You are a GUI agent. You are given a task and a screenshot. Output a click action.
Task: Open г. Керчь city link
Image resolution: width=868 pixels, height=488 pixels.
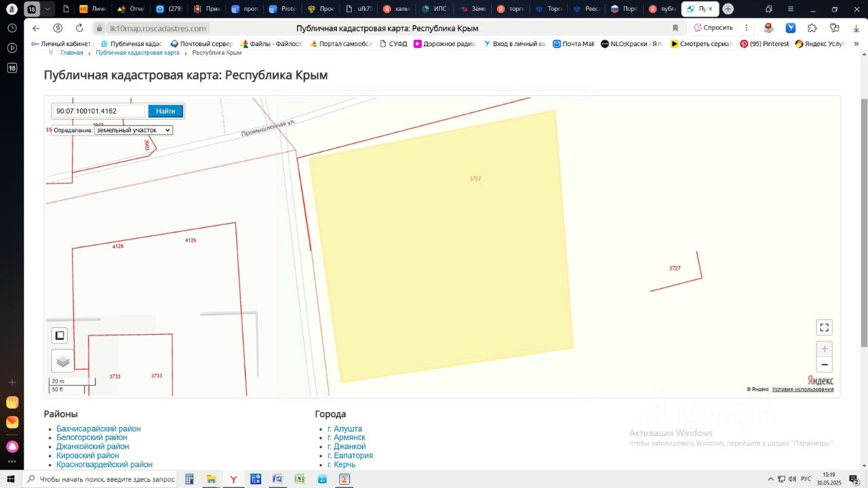[341, 464]
